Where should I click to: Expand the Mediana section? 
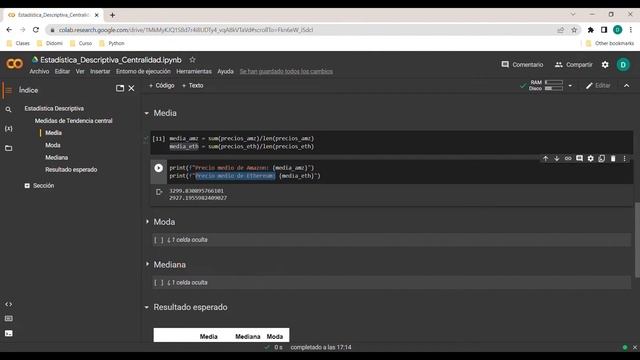pos(147,264)
